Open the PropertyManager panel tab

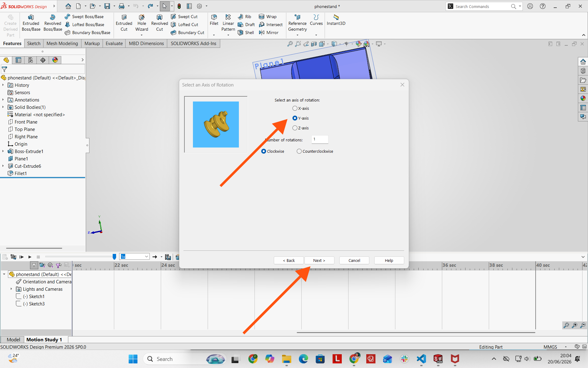18,60
